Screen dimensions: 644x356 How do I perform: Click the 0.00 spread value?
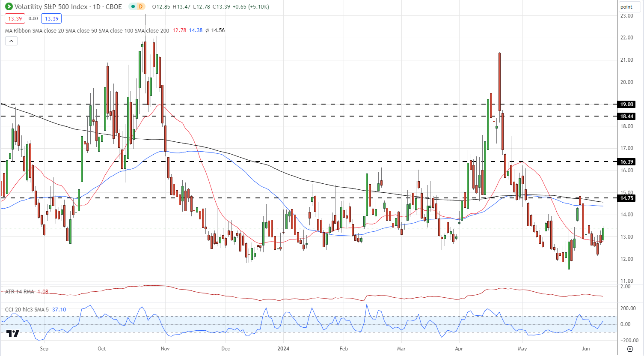(33, 18)
